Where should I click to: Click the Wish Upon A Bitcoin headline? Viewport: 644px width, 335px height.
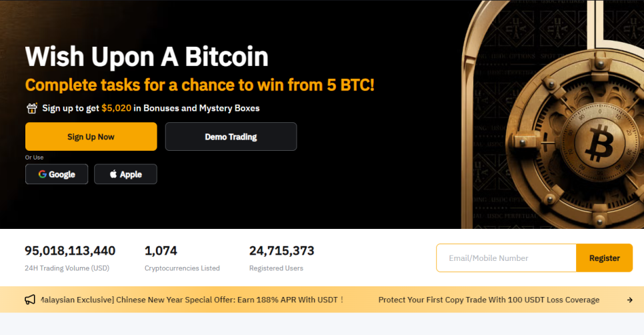pos(147,56)
